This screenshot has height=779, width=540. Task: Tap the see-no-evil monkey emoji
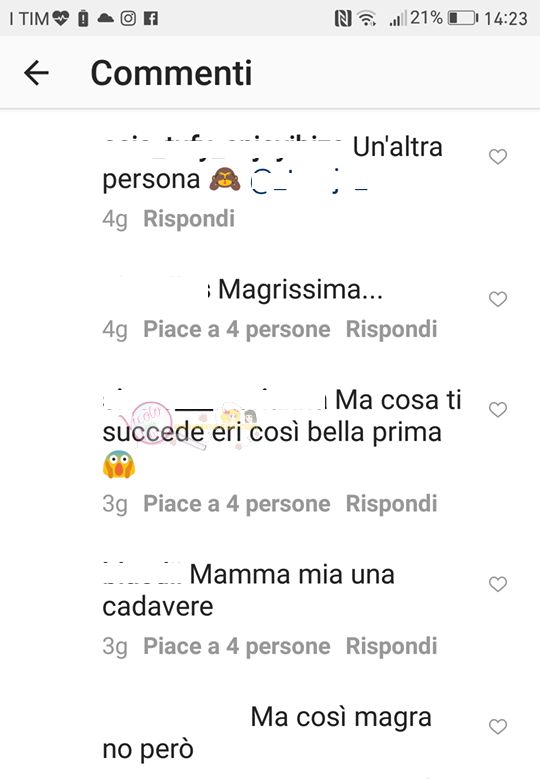[225, 179]
